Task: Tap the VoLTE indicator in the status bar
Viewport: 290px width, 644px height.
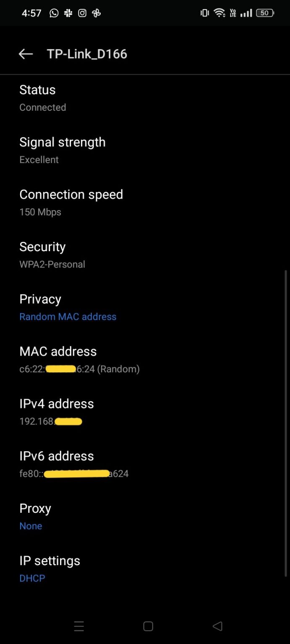Action: coord(233,13)
